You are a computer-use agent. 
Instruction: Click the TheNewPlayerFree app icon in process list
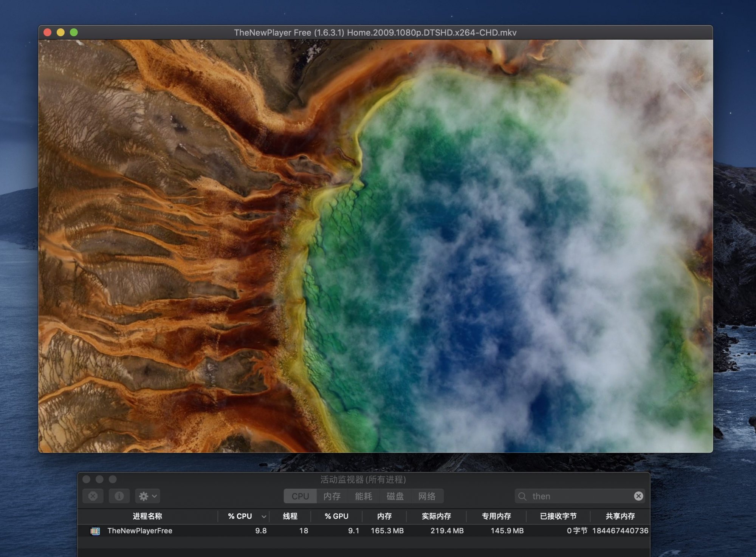pos(95,531)
